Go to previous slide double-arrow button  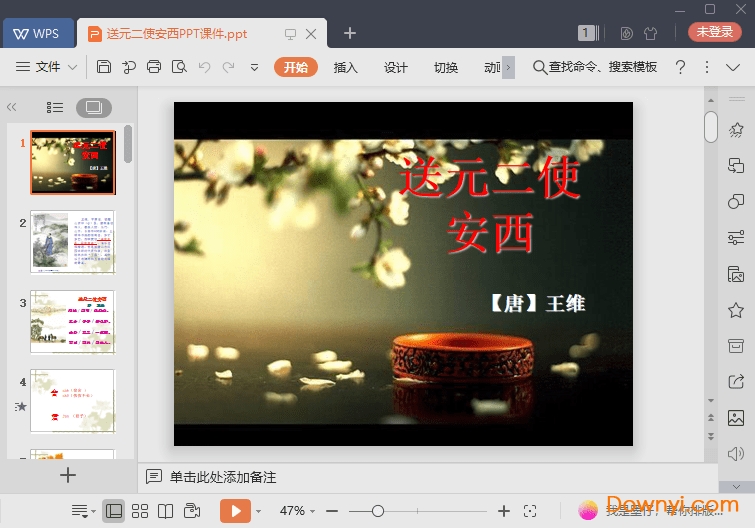711,418
